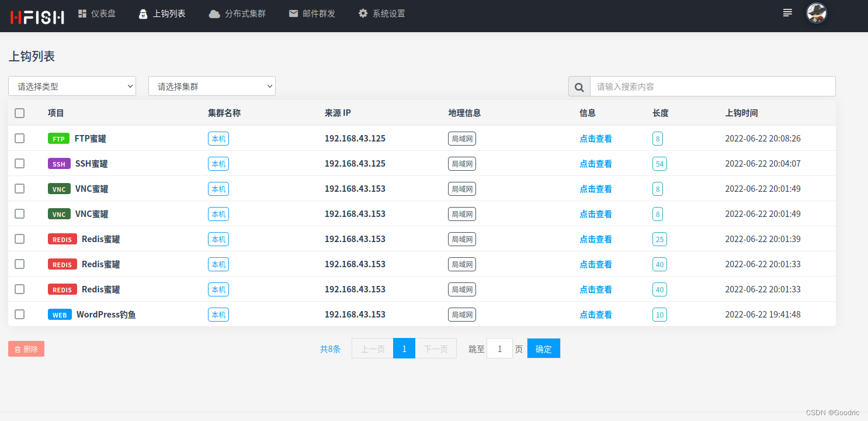The image size is (868, 421).
Task: Click the 下一页 next page button
Action: (436, 348)
